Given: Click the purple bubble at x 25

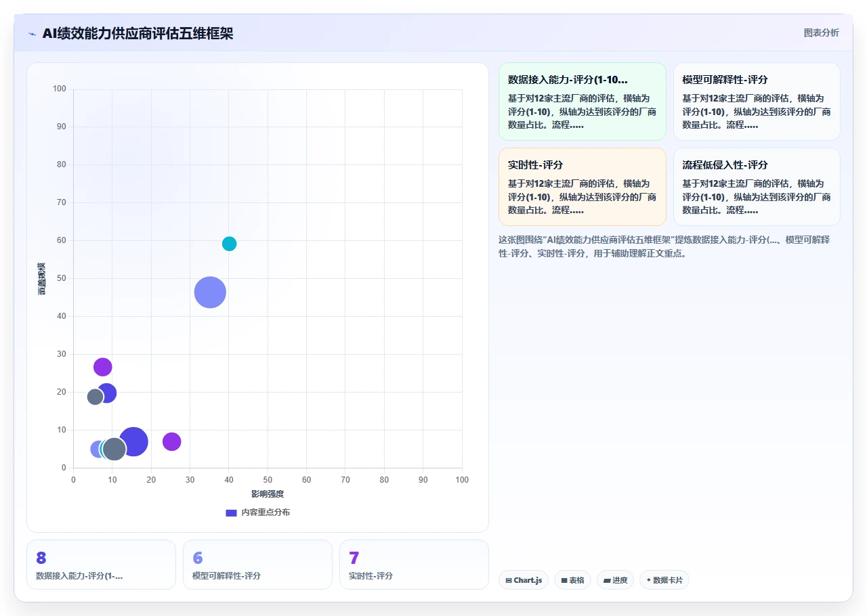Looking at the screenshot, I should 171,442.
